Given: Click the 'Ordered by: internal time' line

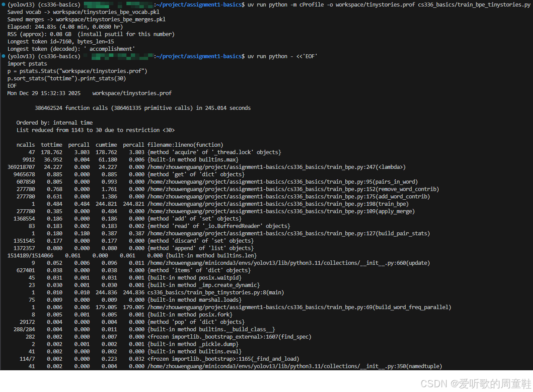Looking at the screenshot, I should [x=54, y=123].
